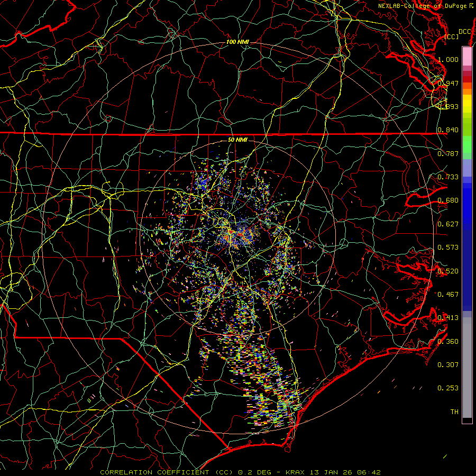The height and width of the screenshot is (476, 476).
Task: Click the 0.627 scale value
Action: coord(448,224)
